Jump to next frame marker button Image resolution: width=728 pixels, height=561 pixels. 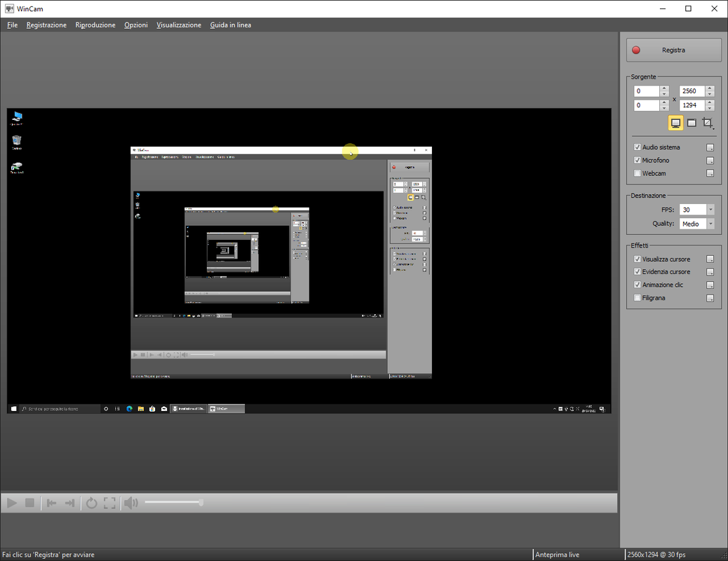[x=69, y=503]
